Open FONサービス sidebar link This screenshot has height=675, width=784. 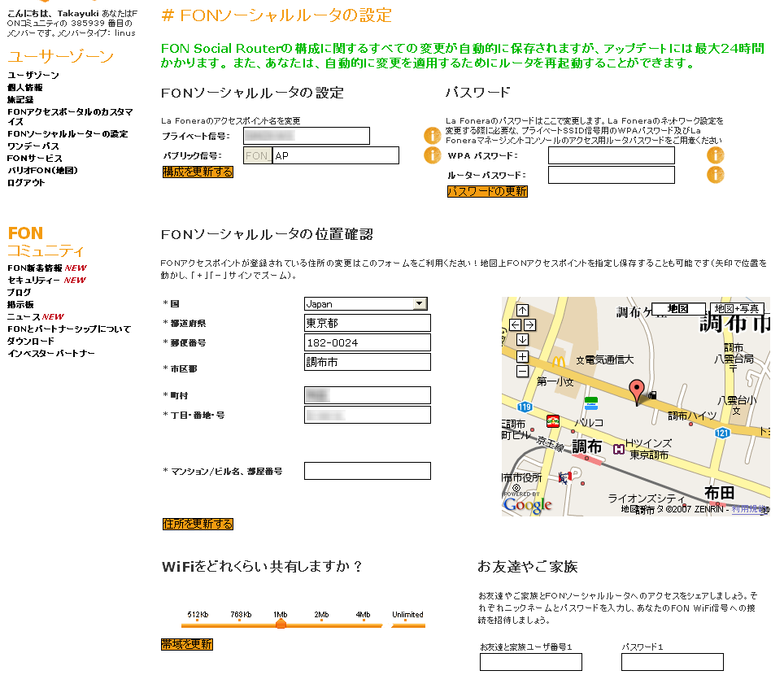point(35,158)
